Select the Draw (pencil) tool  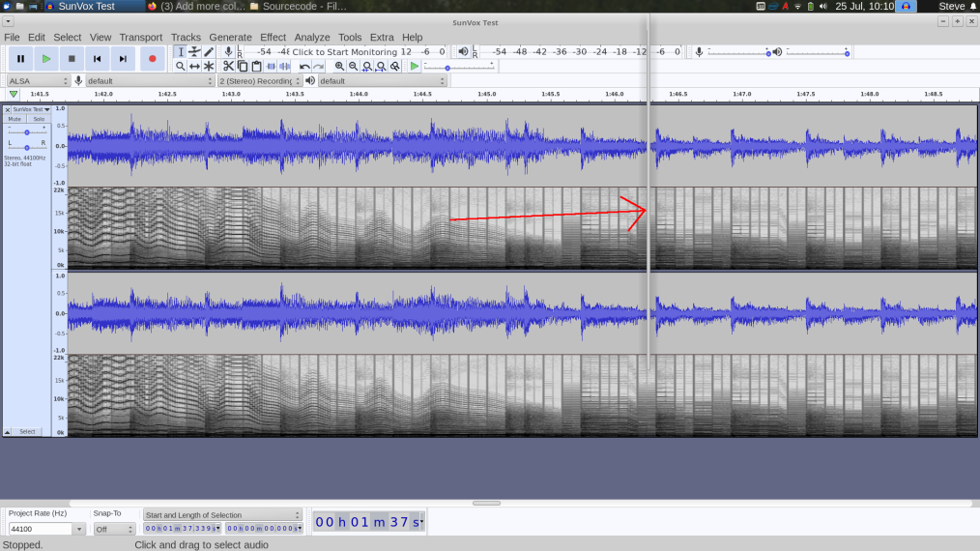[x=209, y=52]
